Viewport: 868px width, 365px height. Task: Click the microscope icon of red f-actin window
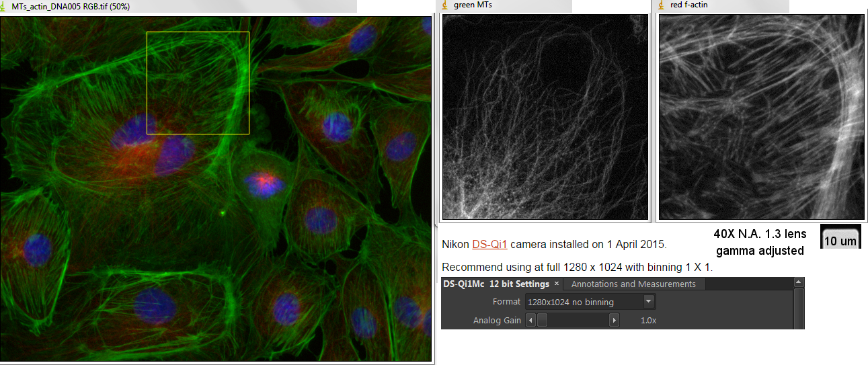[662, 5]
